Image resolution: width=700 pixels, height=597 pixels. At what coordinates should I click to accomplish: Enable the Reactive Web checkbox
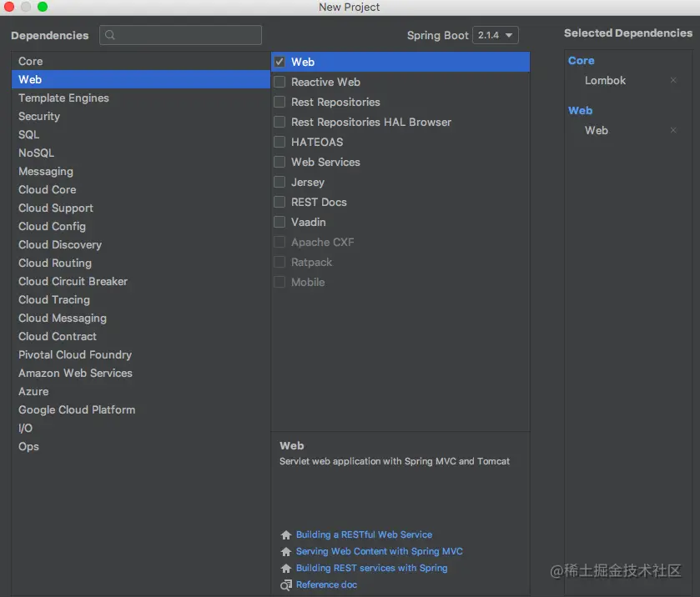point(279,82)
